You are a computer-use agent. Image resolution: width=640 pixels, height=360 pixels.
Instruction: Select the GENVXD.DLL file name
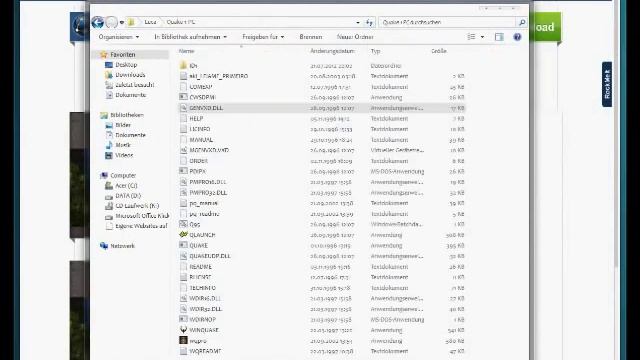pos(206,108)
